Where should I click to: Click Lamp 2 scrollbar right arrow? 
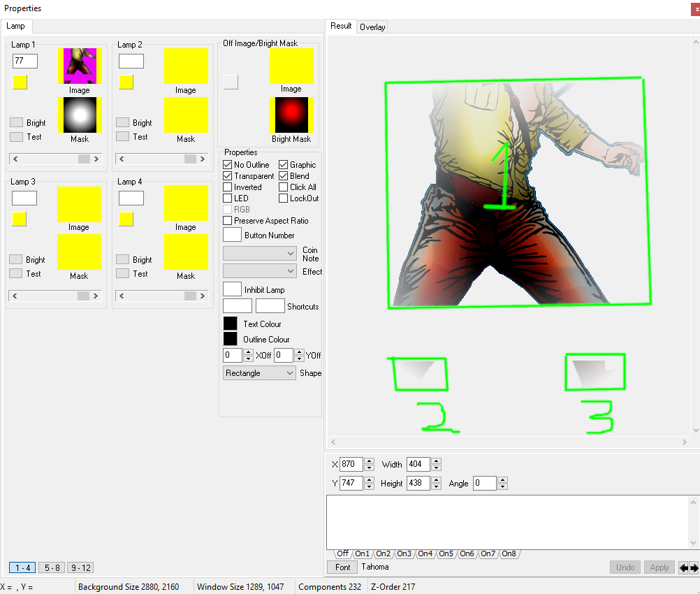click(x=202, y=159)
